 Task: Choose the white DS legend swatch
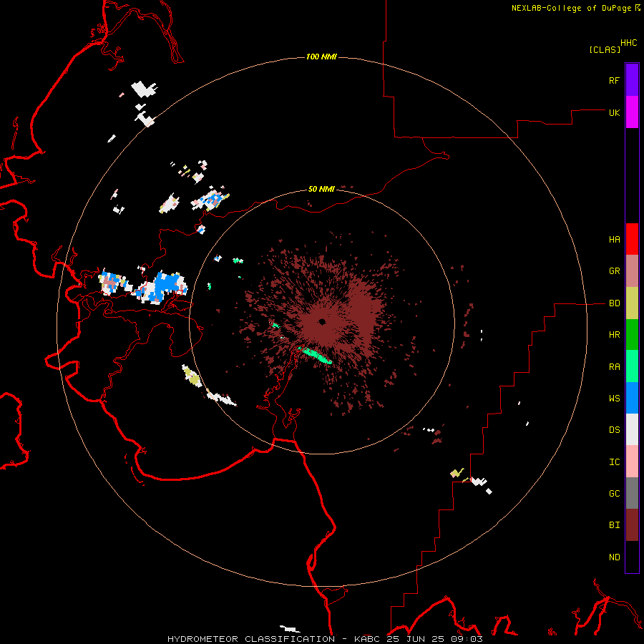pyautogui.click(x=632, y=429)
